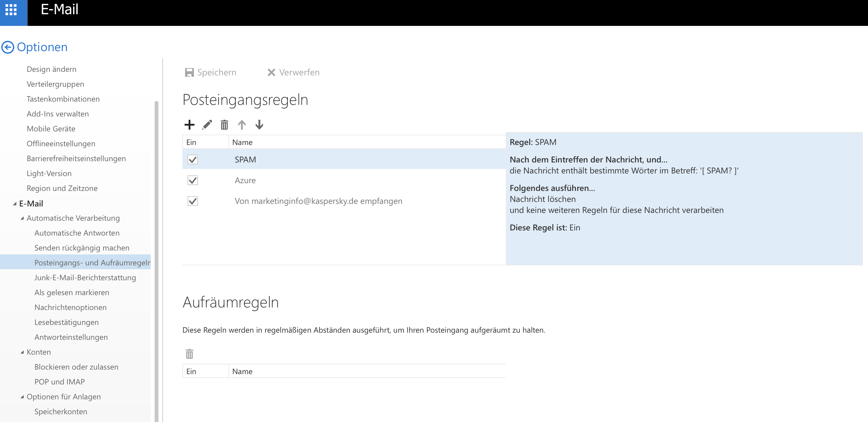The image size is (868, 422).
Task: Open POP und IMAP settings
Action: [x=60, y=382]
